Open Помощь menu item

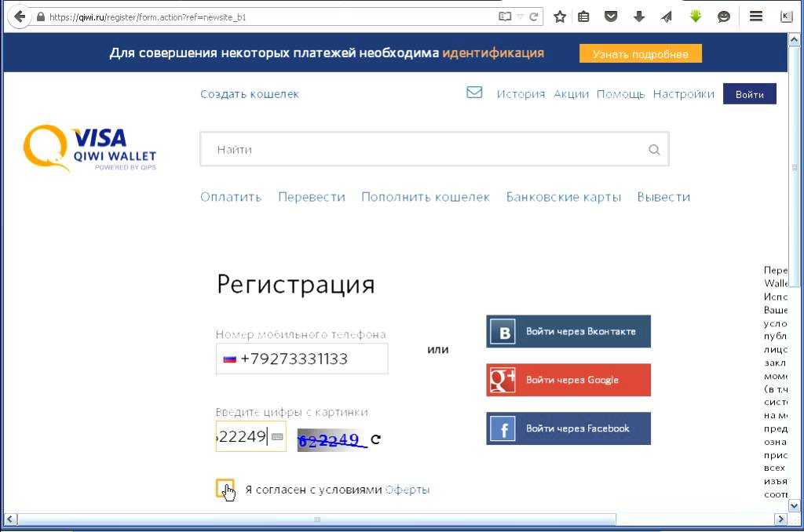click(x=620, y=94)
